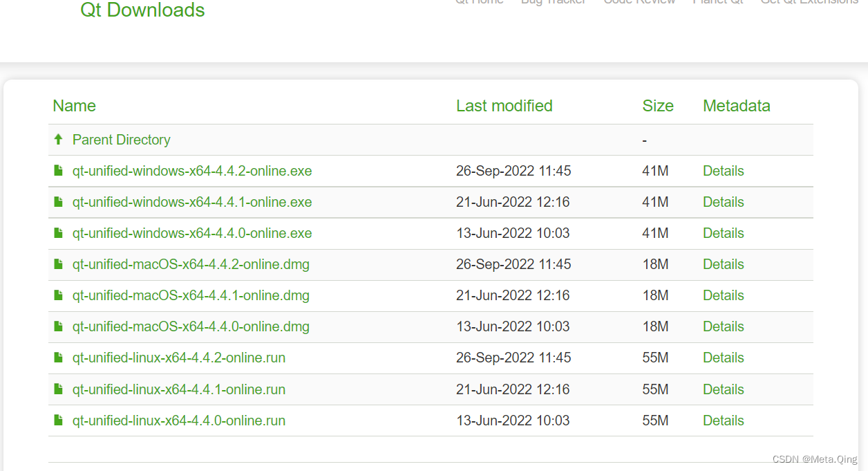Select date 13-Jun-2022 10:03 in linux-x64-4.4.0 row
The height and width of the screenshot is (471, 868).
513,421
